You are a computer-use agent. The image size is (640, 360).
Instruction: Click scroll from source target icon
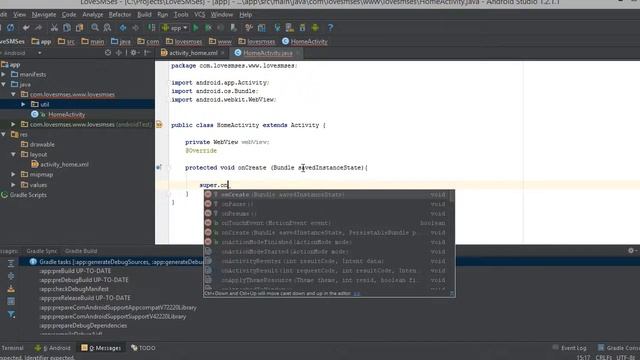pos(108,53)
